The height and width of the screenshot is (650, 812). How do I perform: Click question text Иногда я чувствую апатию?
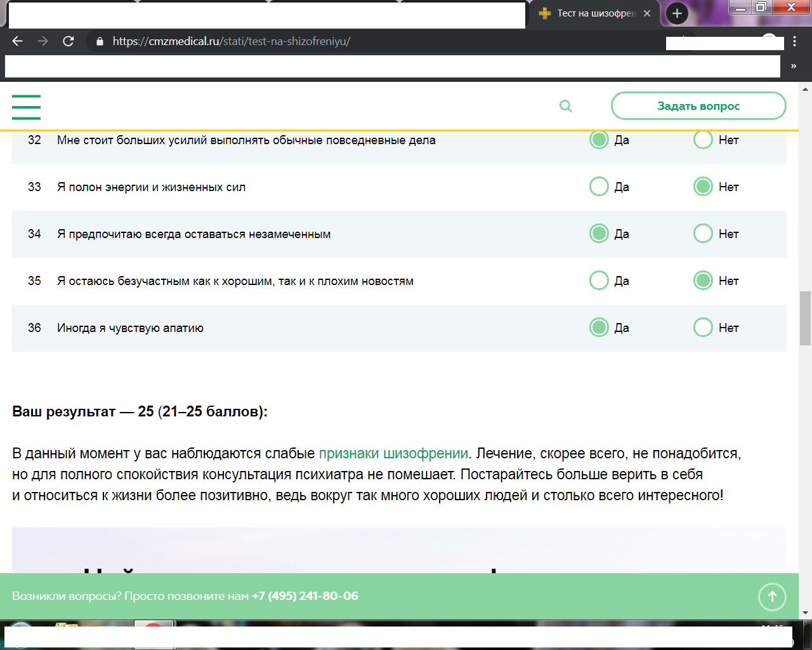(130, 328)
